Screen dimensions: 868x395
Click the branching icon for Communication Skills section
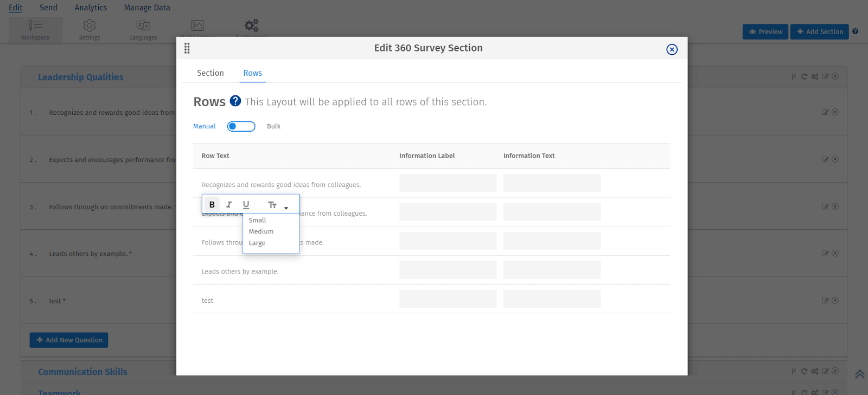794,371
